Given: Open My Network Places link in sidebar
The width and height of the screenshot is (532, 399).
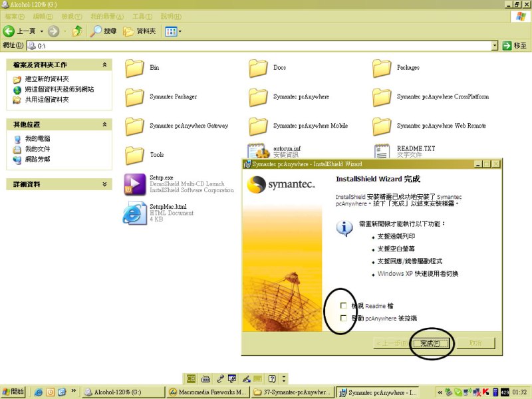Looking at the screenshot, I should [x=37, y=159].
